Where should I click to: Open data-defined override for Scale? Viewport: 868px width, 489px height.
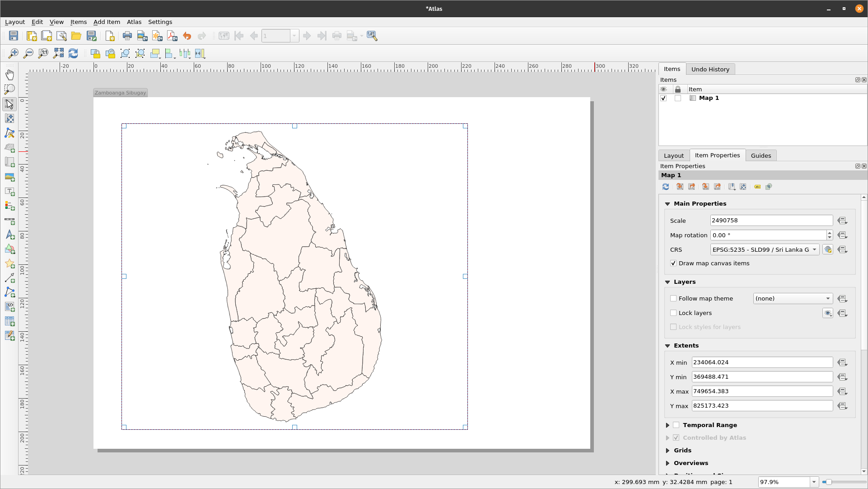click(x=842, y=221)
